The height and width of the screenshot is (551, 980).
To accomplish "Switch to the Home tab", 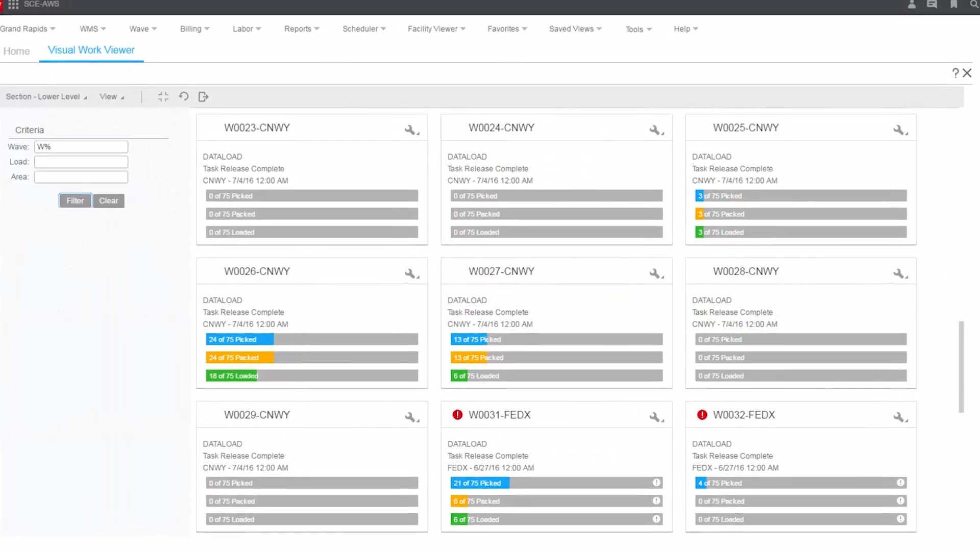I will click(x=17, y=51).
